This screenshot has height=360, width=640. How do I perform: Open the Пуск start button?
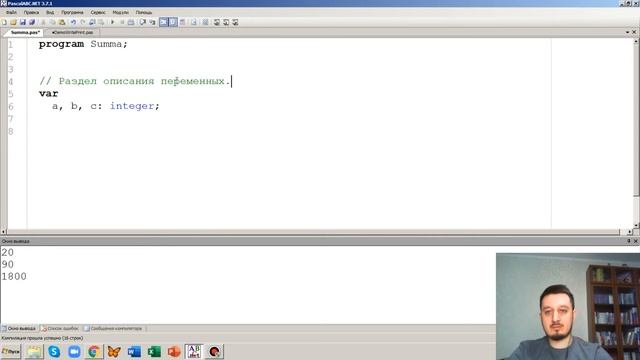coord(11,351)
